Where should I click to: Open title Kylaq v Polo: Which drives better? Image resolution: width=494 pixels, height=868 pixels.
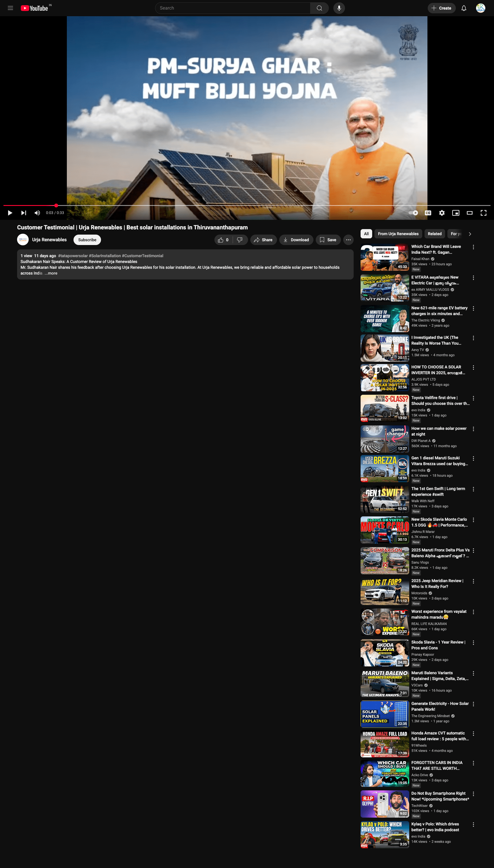click(x=435, y=827)
